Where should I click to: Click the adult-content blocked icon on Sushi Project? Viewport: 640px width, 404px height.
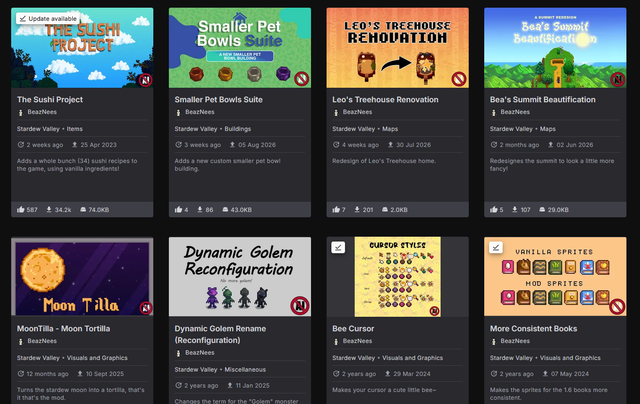coord(145,80)
